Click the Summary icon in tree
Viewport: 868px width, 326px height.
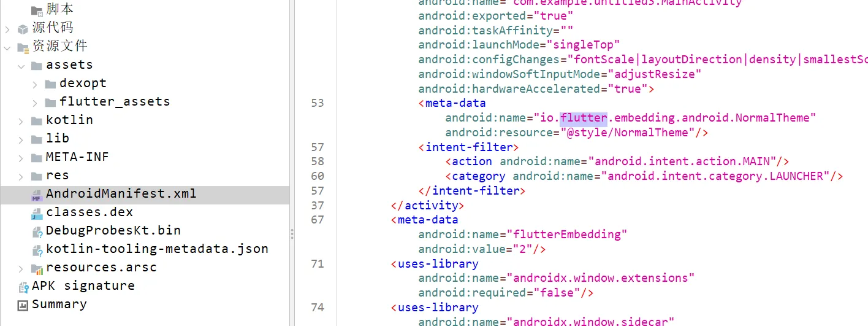point(23,305)
